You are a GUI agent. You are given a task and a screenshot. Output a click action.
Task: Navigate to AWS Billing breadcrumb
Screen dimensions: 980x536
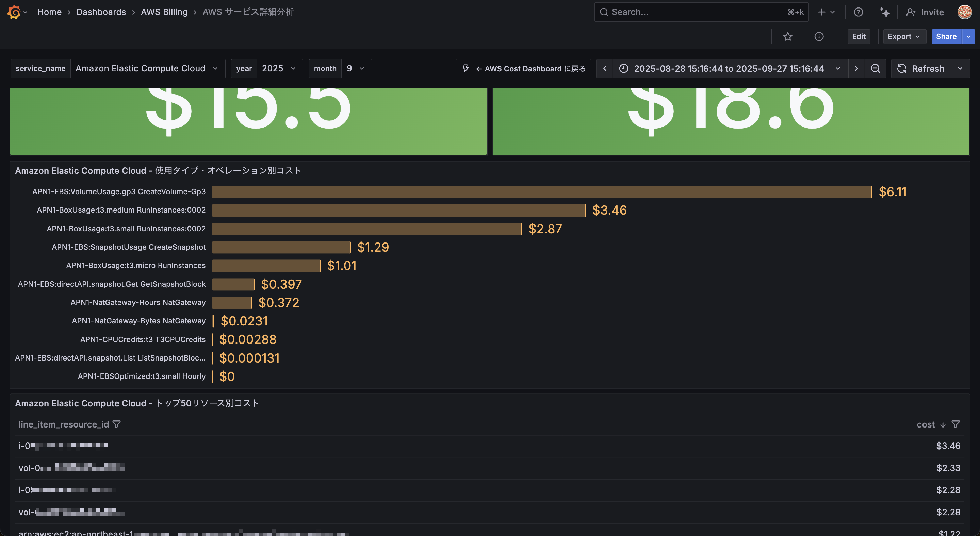(x=164, y=12)
